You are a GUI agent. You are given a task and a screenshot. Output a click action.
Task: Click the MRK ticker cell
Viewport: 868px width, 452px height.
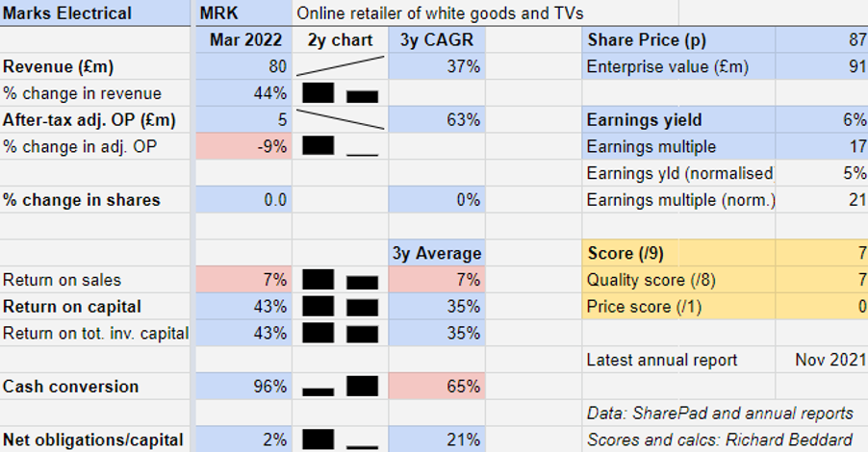point(243,13)
